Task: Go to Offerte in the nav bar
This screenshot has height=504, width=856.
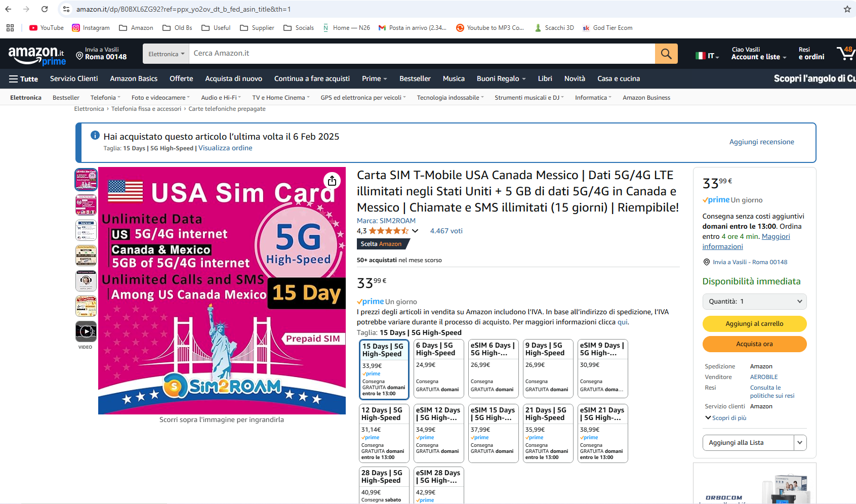Action: click(181, 79)
